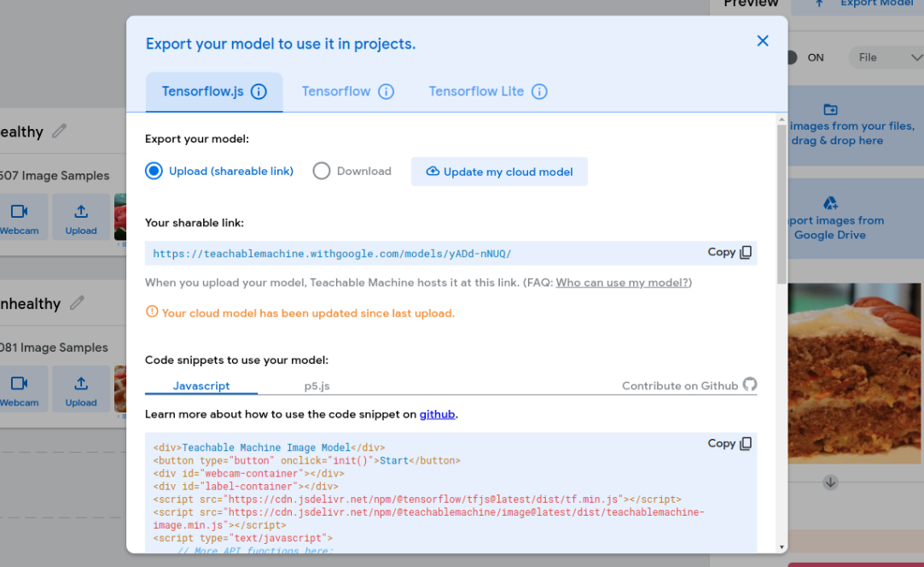Open the 'Who can use my model?' link
The height and width of the screenshot is (567, 924).
622,283
